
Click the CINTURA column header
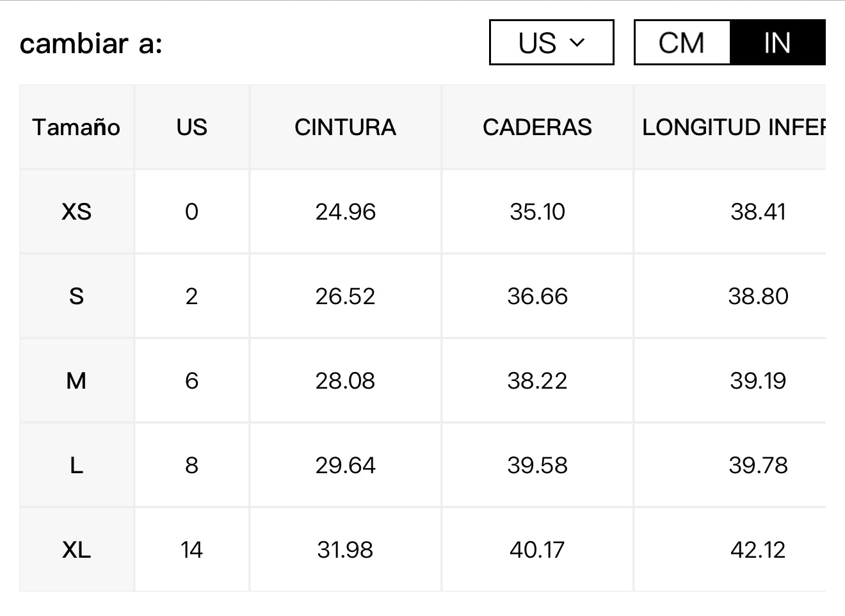point(345,127)
